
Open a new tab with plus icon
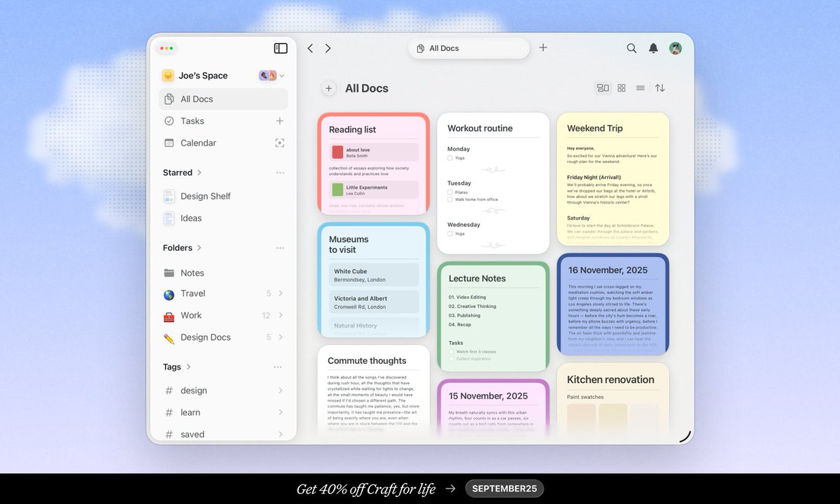(x=543, y=48)
